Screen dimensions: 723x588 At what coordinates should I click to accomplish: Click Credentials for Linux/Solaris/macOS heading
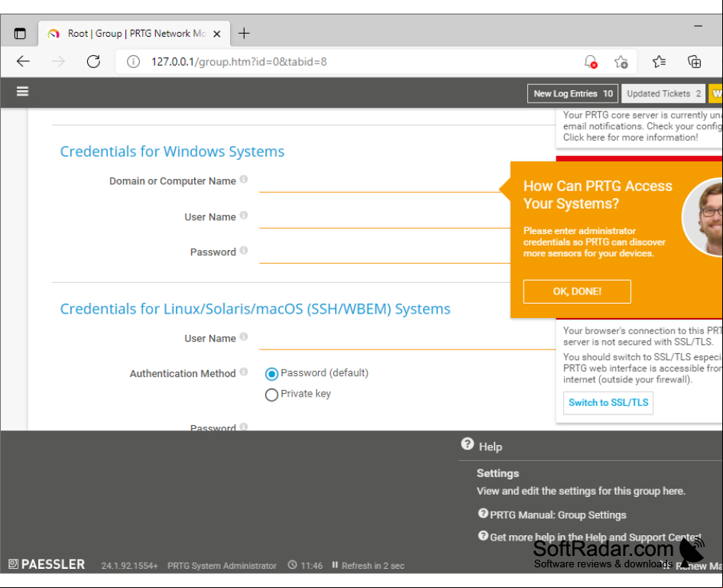point(255,309)
